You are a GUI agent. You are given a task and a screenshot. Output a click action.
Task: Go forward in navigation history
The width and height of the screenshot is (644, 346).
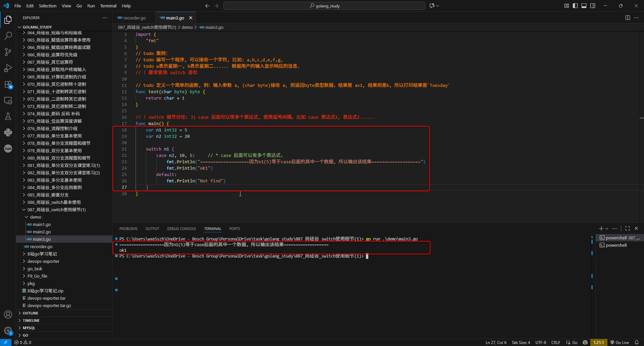coord(216,6)
